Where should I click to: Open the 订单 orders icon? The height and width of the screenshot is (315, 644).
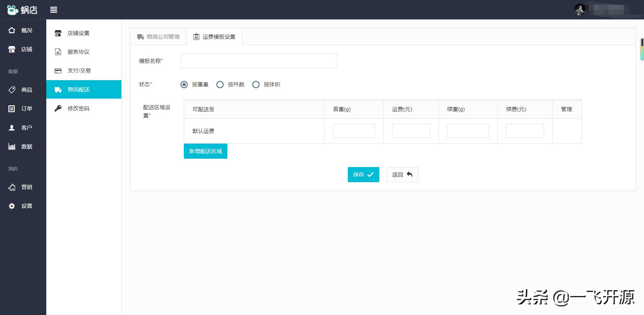pyautogui.click(x=12, y=108)
